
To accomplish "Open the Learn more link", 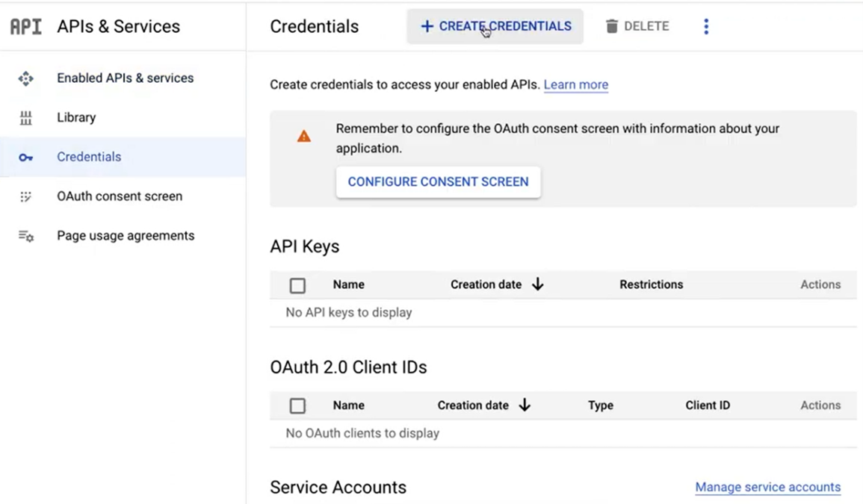I will (575, 85).
